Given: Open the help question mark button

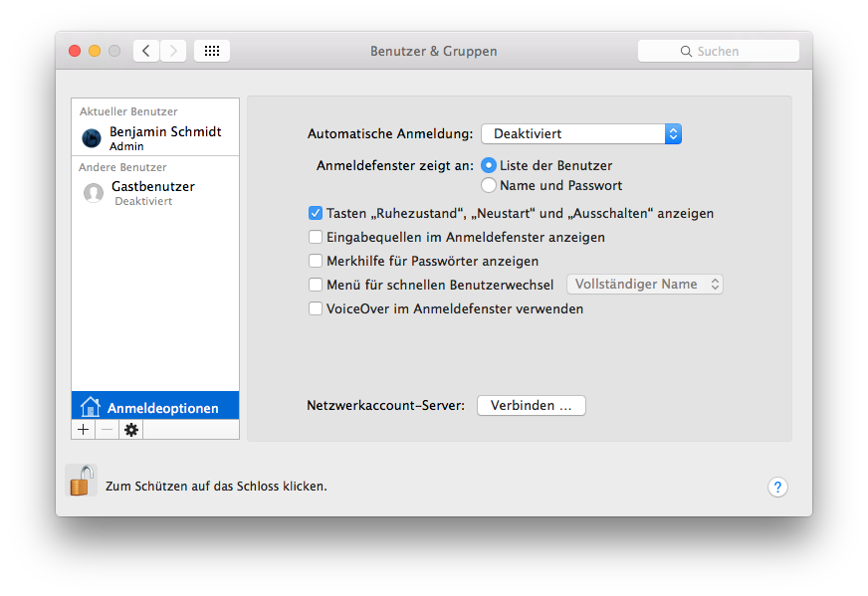Looking at the screenshot, I should click(778, 487).
